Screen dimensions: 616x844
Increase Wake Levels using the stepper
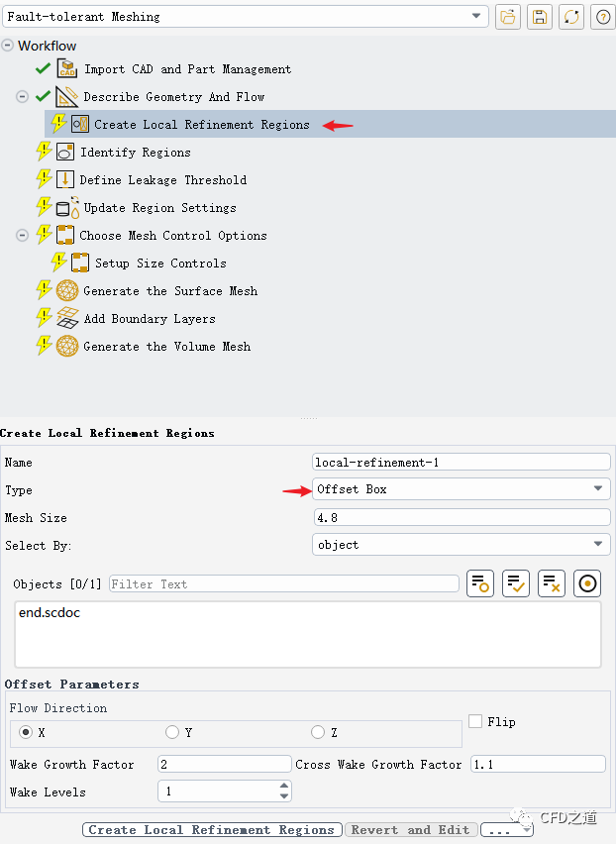pyautogui.click(x=284, y=787)
